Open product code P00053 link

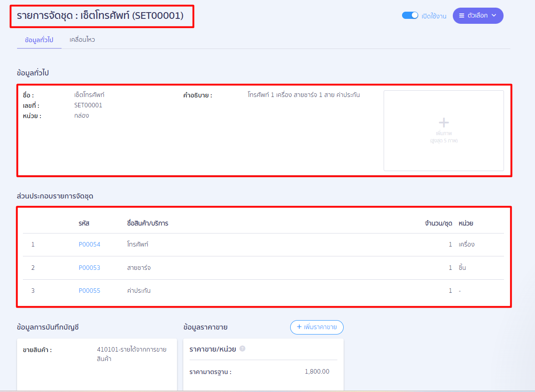coord(89,268)
